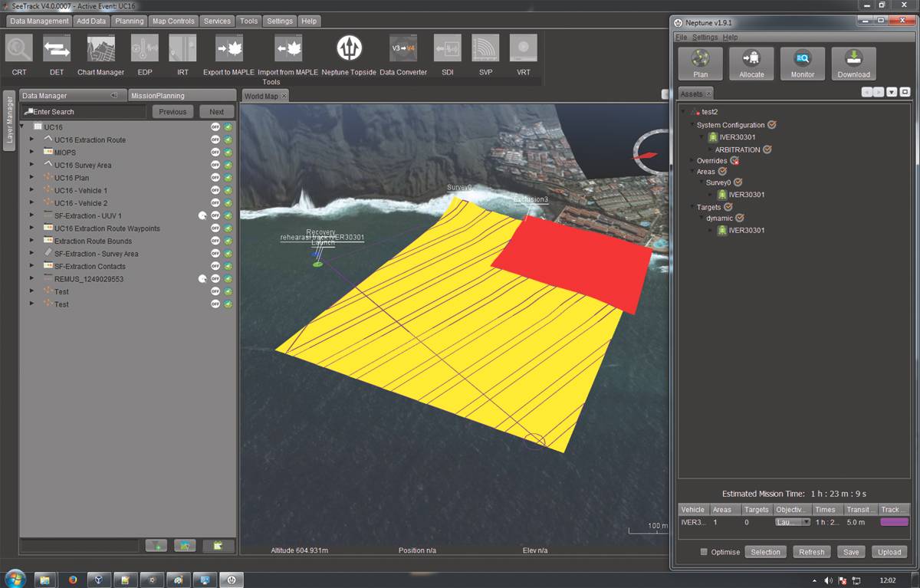
Task: Click the purple Track color swatch
Action: click(894, 522)
